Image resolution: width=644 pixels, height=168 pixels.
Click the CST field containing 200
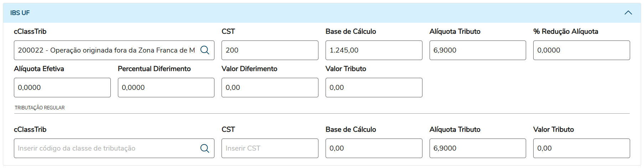coord(270,50)
